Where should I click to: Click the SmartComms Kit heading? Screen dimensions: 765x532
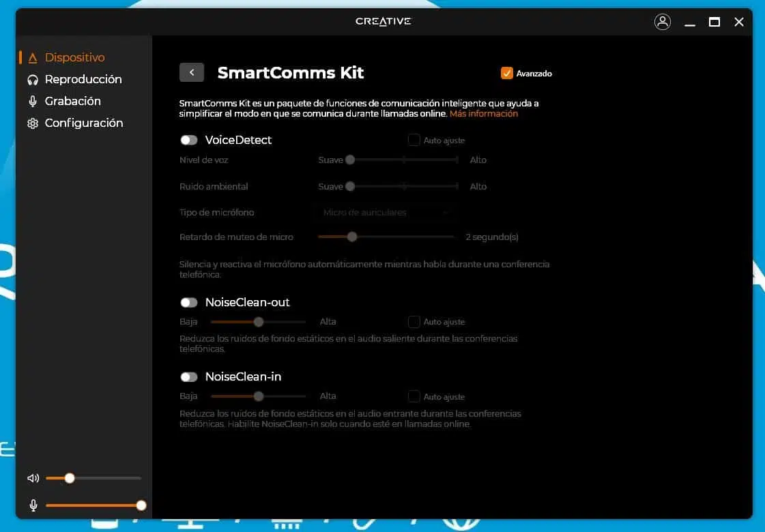click(x=290, y=73)
